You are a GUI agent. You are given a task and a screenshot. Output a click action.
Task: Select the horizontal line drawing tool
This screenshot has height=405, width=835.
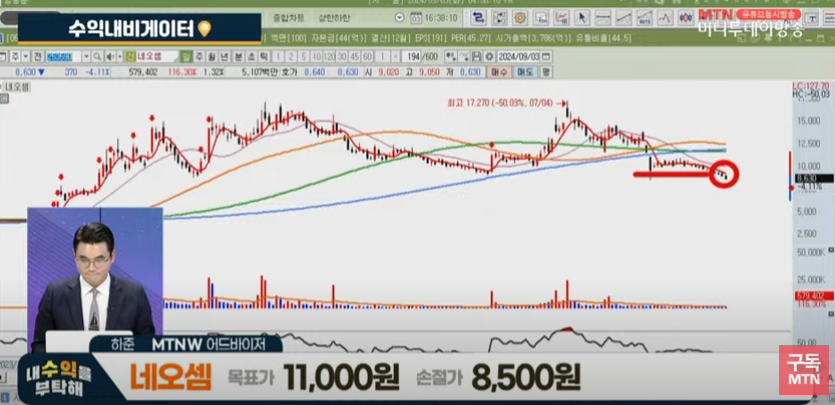tap(603, 18)
